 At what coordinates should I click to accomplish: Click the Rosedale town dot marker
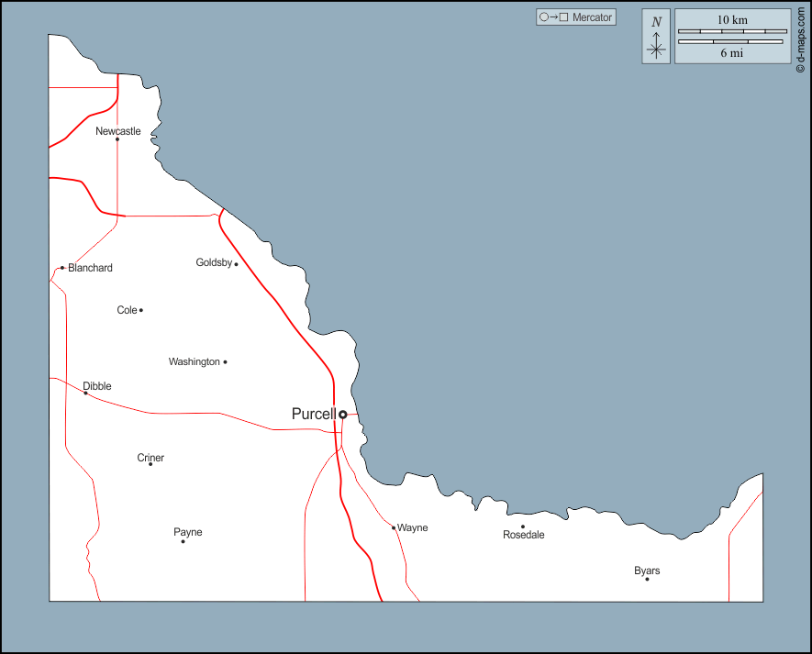pyautogui.click(x=523, y=527)
